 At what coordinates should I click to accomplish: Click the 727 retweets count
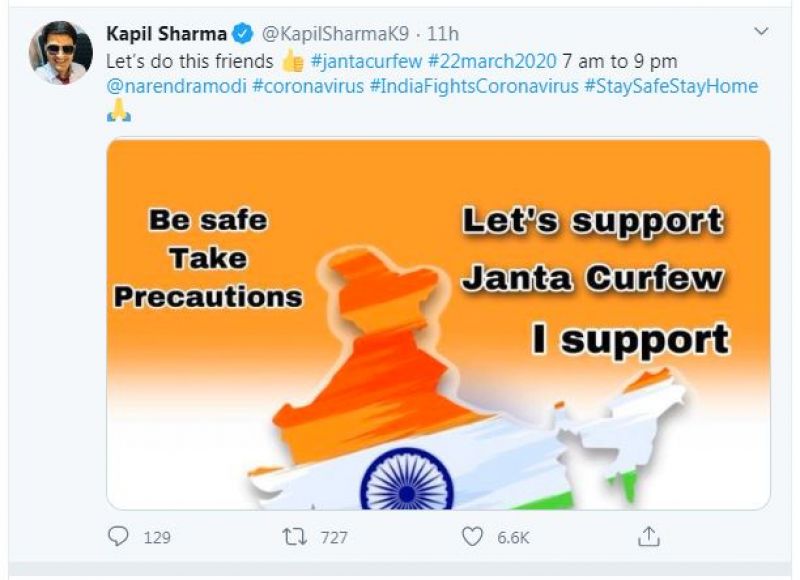(334, 537)
